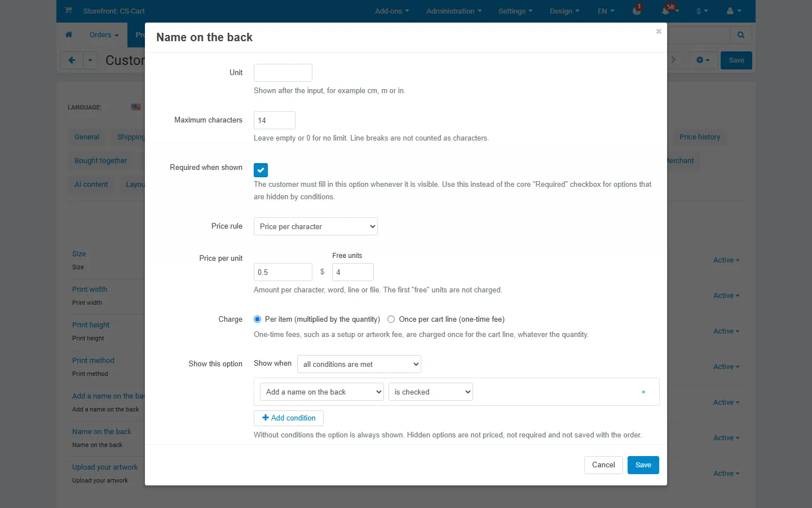Image resolution: width=812 pixels, height=508 pixels.
Task: Click the storefront cart icon in top bar
Action: [68, 10]
